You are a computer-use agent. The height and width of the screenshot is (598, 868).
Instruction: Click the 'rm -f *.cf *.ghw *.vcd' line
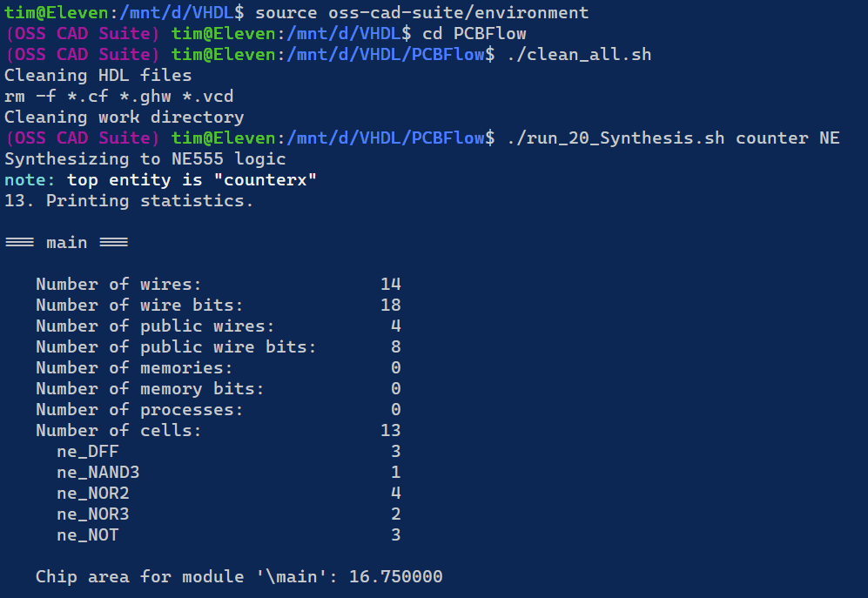[x=118, y=97]
